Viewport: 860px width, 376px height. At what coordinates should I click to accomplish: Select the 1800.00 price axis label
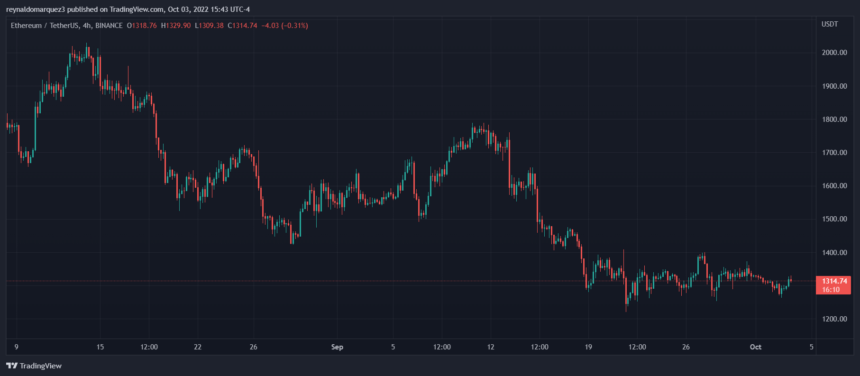[x=834, y=119]
